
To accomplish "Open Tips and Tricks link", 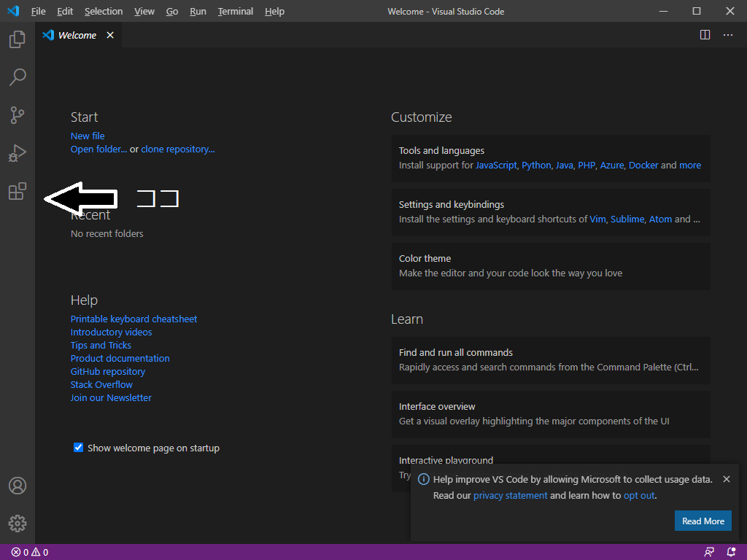I will click(x=101, y=345).
